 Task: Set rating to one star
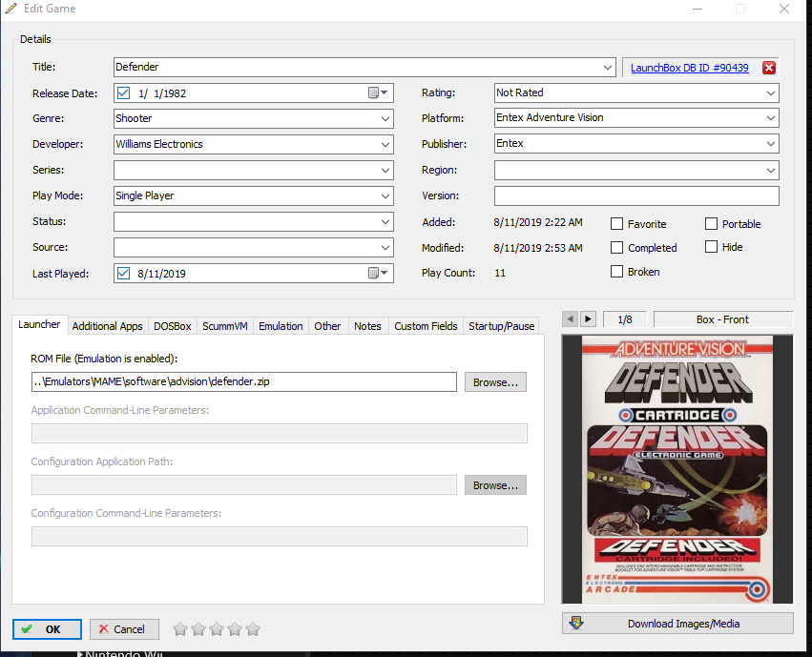(x=180, y=629)
